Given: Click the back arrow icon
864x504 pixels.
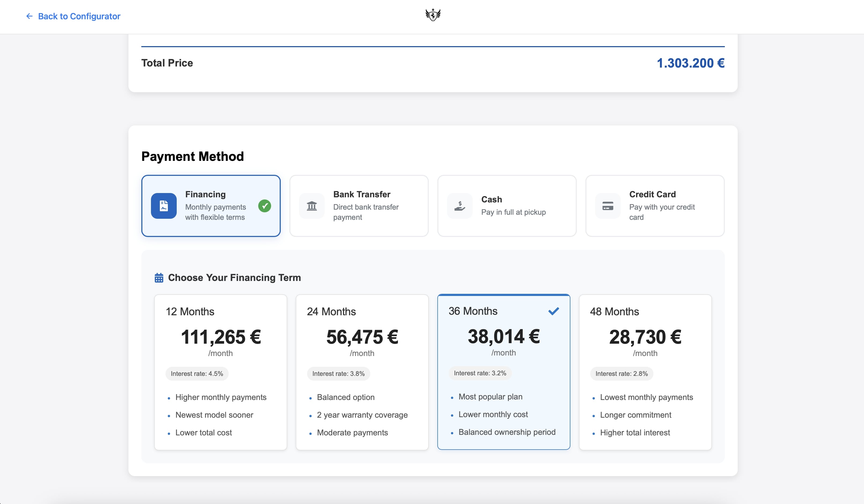Looking at the screenshot, I should [29, 16].
